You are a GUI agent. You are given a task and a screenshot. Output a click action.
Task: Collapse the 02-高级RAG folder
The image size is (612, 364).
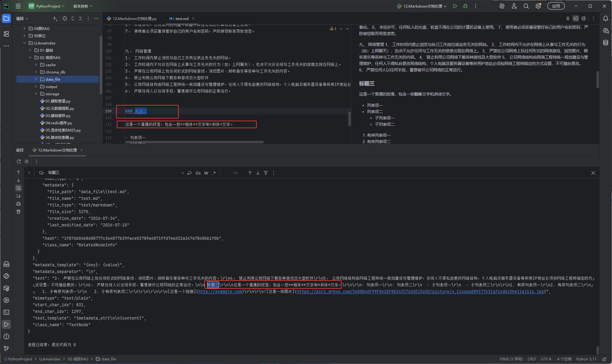30,57
